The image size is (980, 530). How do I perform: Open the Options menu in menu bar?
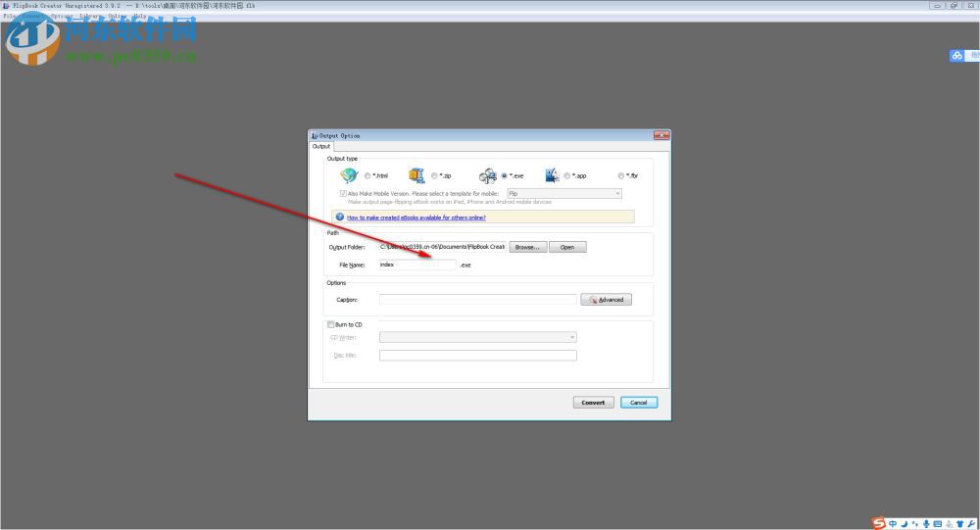point(62,16)
